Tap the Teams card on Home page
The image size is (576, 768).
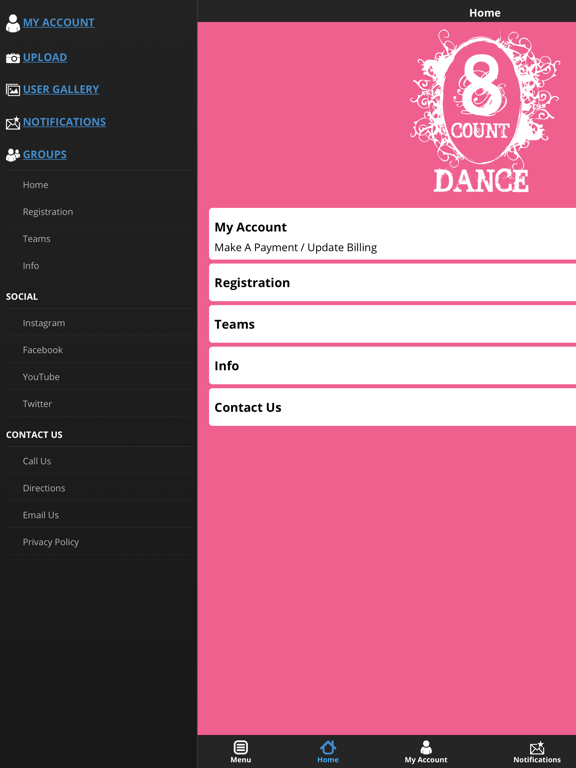click(392, 324)
